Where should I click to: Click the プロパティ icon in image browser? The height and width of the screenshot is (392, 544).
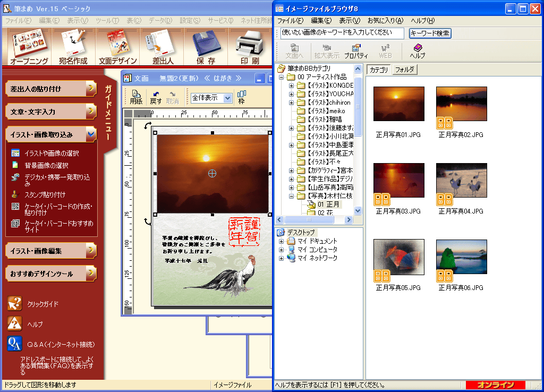click(x=356, y=51)
